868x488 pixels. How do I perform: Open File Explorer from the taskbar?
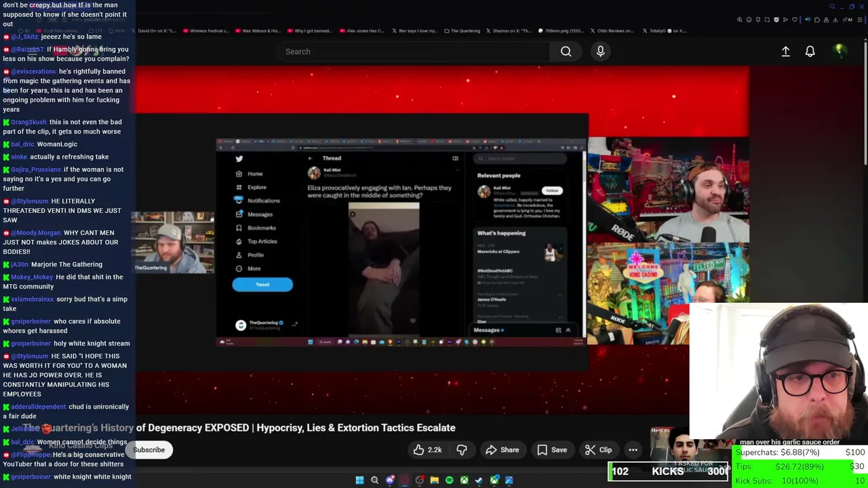click(435, 481)
